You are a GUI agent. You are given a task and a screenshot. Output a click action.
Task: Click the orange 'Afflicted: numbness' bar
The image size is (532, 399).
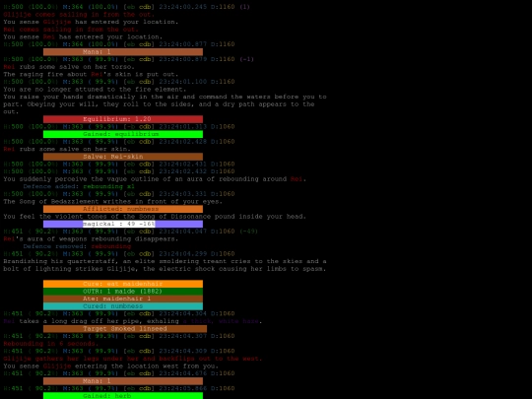(x=123, y=209)
